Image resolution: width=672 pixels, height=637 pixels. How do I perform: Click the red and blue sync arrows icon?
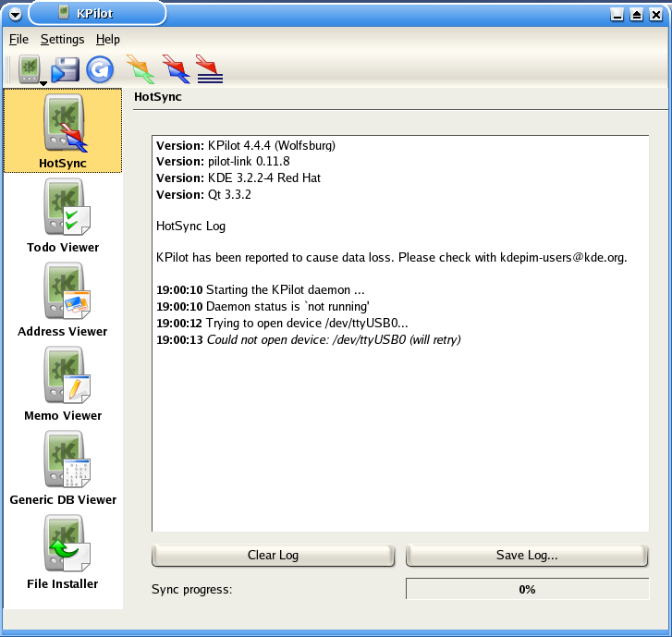click(x=176, y=69)
